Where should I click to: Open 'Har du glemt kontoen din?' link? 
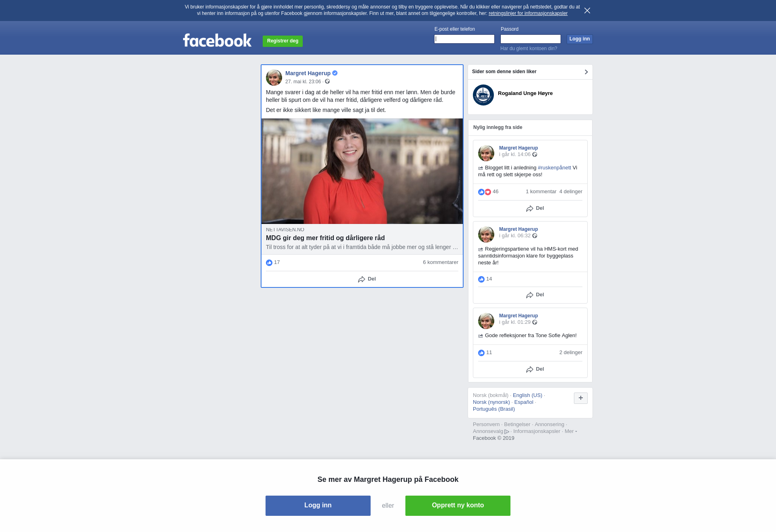[529, 49]
